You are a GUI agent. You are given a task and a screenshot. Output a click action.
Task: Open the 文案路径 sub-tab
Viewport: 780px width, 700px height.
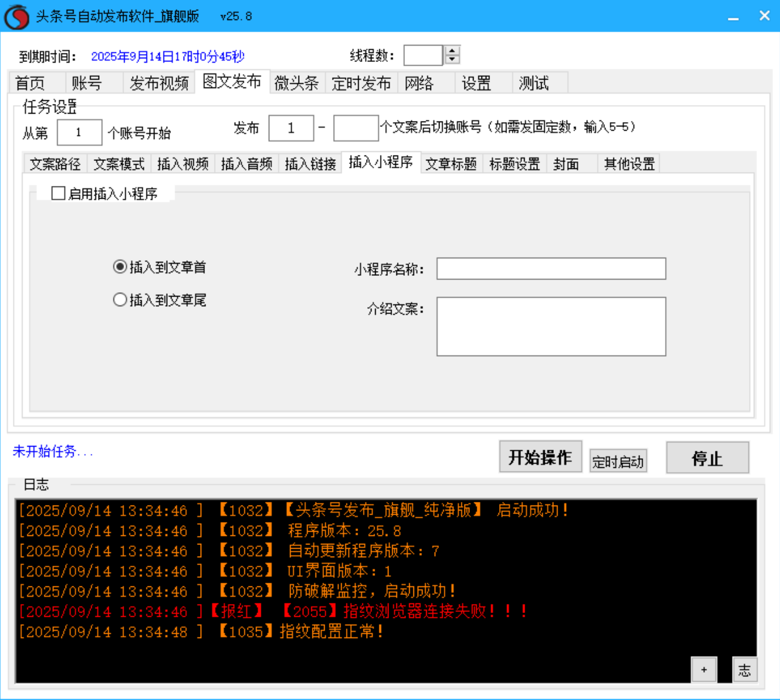55,163
